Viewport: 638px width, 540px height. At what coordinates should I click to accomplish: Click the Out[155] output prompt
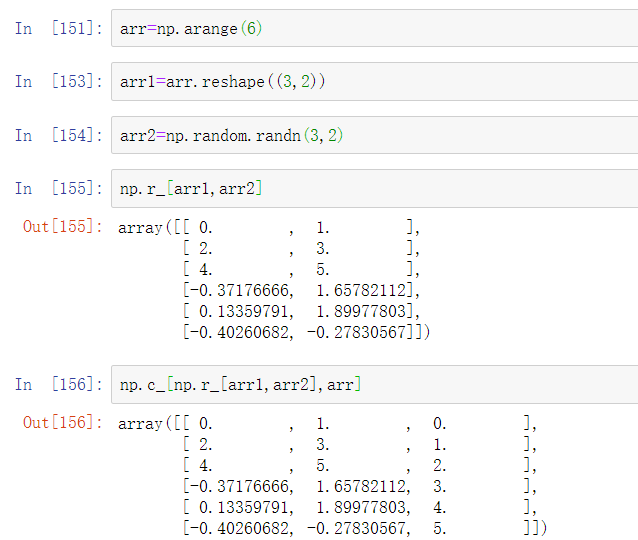tap(63, 227)
